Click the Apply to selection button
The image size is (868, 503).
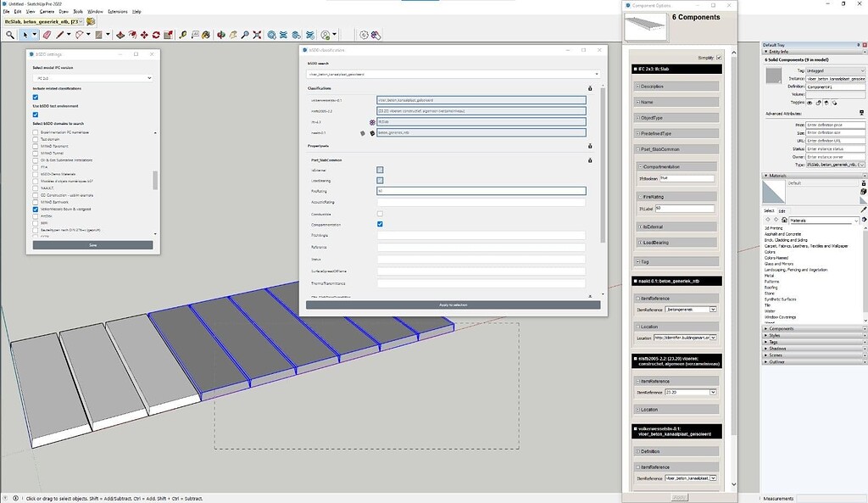tap(451, 305)
